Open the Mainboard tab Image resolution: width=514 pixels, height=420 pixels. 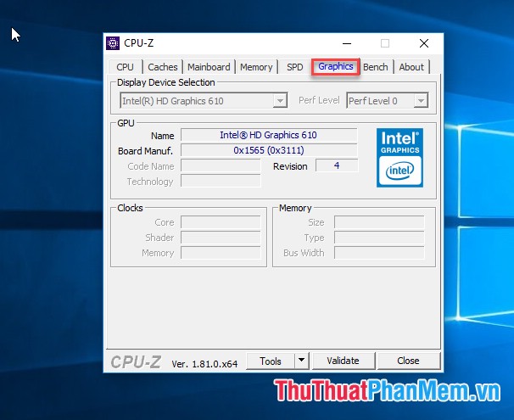(209, 67)
